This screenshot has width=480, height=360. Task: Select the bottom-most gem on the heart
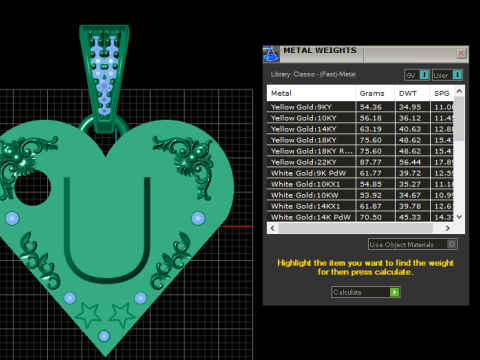tap(104, 336)
